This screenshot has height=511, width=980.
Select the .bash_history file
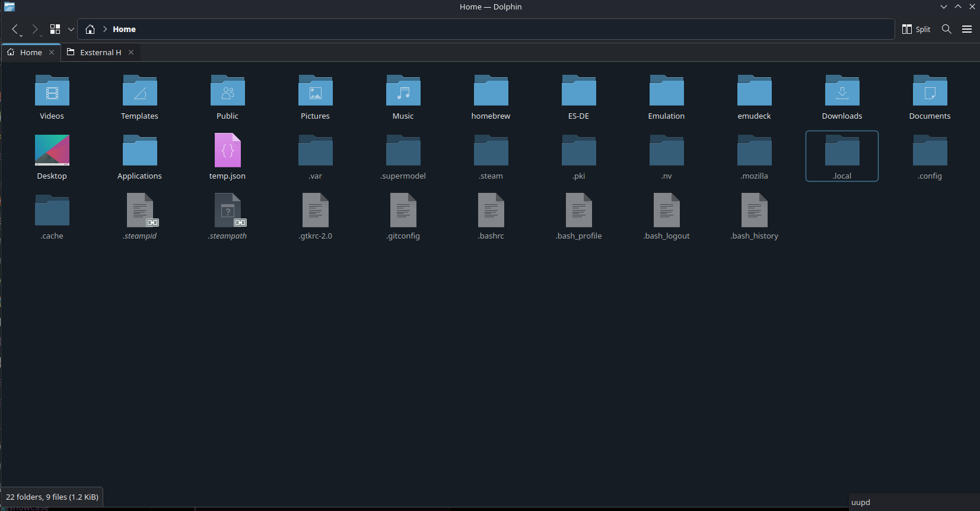[755, 217]
